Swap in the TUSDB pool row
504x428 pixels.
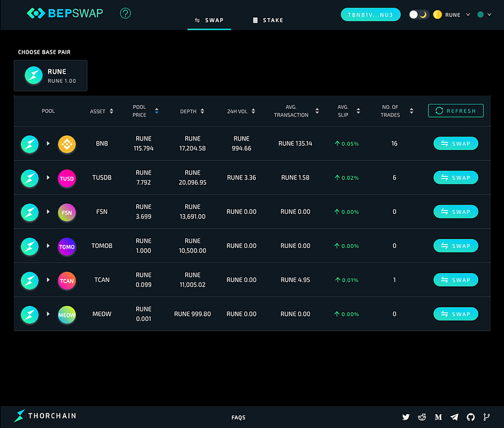tap(455, 177)
